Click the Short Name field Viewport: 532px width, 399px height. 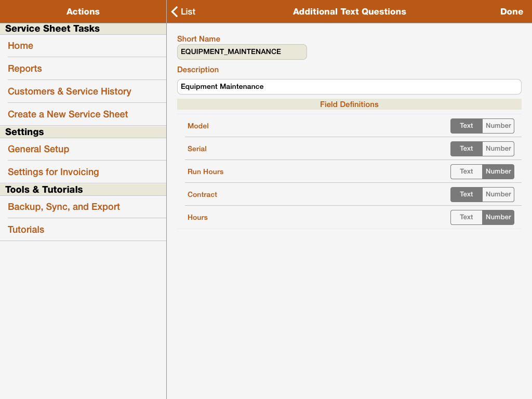click(x=242, y=52)
